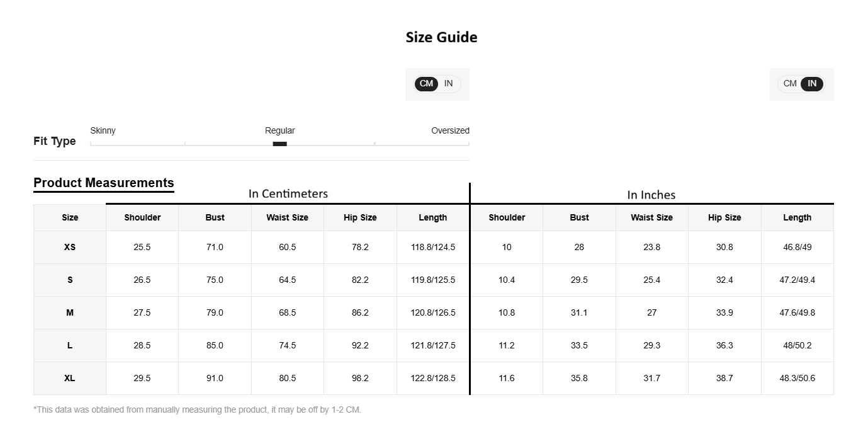The height and width of the screenshot is (441, 868).
Task: Click the inches Length column header
Action: (798, 217)
